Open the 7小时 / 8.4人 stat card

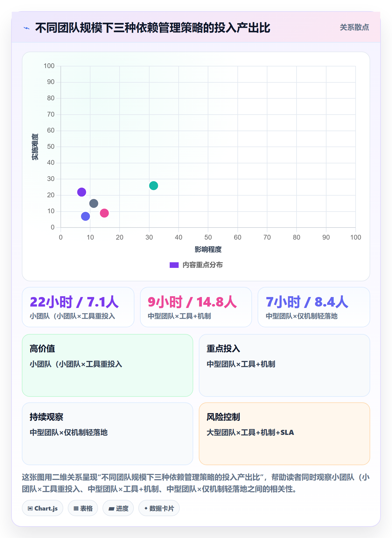314,307
